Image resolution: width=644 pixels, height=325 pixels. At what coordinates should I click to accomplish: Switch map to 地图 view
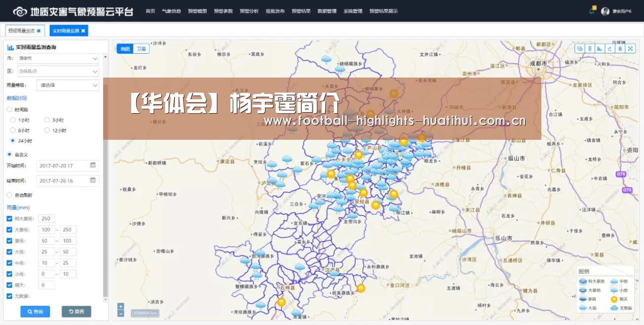pyautogui.click(x=125, y=49)
